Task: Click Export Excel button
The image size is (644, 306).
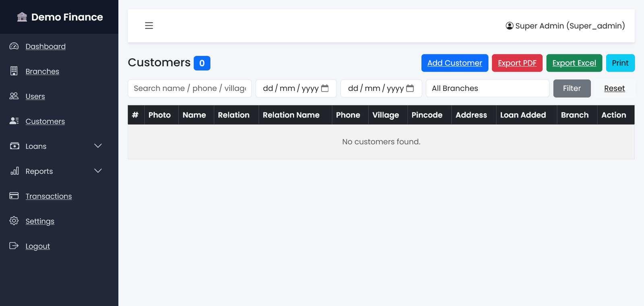Action: coord(574,63)
